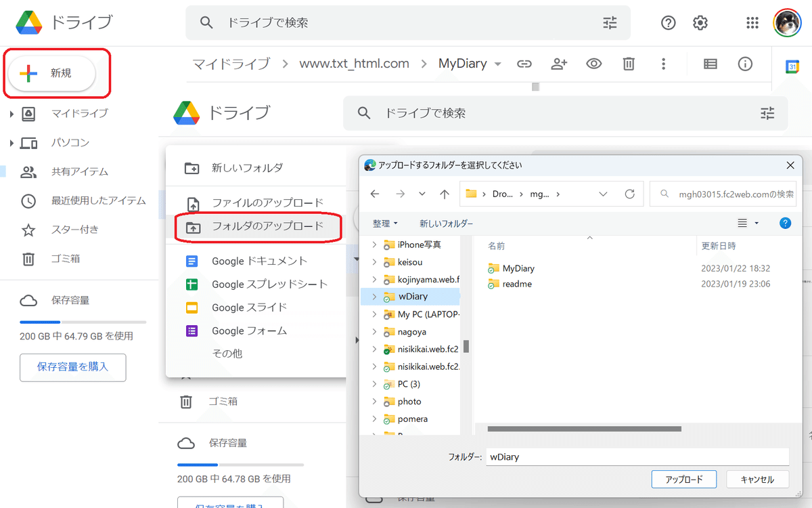Click the blue help icon in the dialog
Image resolution: width=812 pixels, height=508 pixels.
(x=786, y=223)
